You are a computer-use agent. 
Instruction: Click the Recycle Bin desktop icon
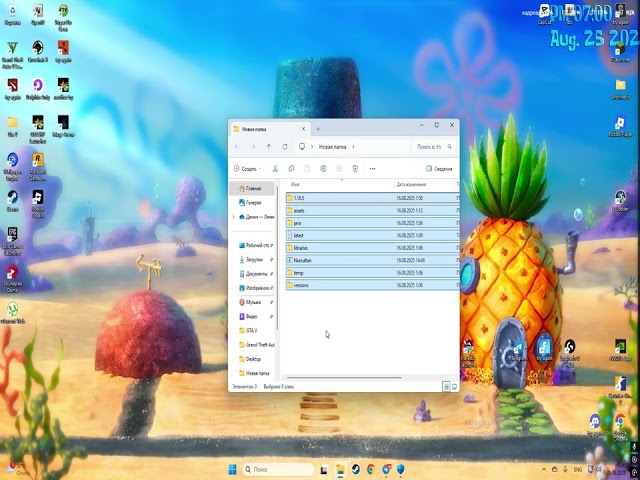tap(13, 14)
